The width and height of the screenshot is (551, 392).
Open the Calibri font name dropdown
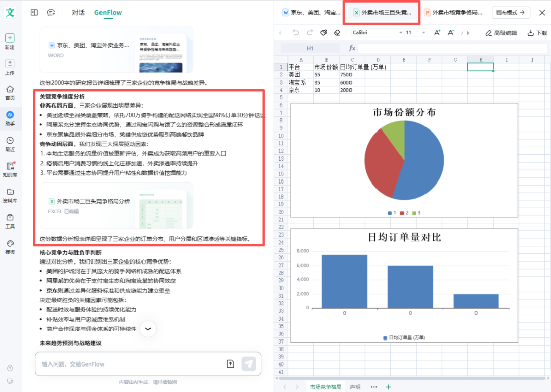pos(377,32)
